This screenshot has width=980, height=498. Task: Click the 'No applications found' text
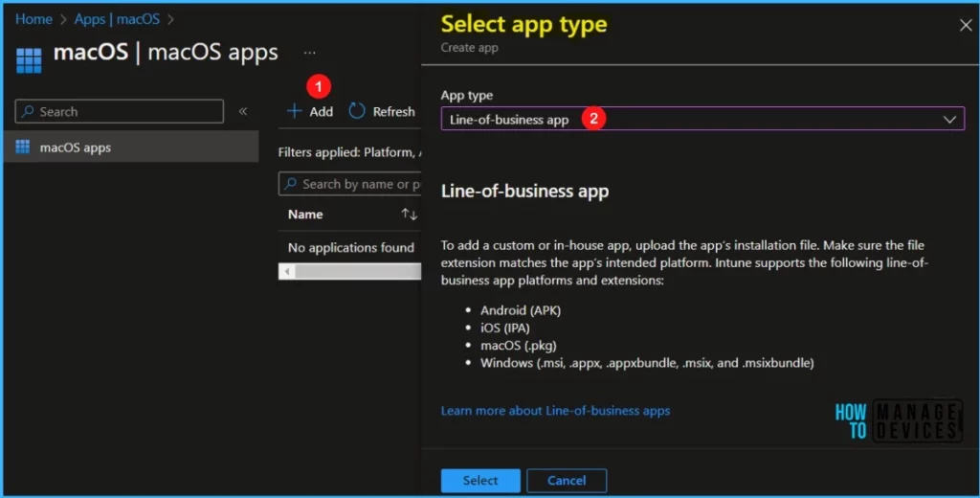click(350, 248)
